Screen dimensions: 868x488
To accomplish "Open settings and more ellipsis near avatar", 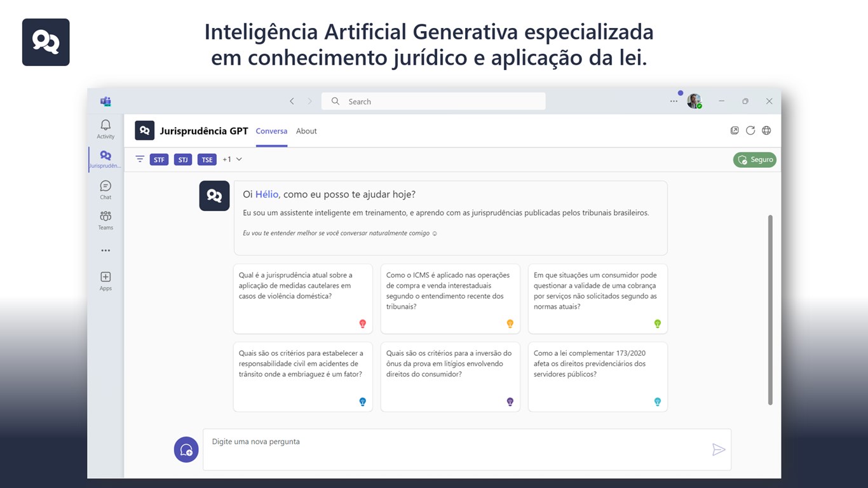I will click(674, 101).
